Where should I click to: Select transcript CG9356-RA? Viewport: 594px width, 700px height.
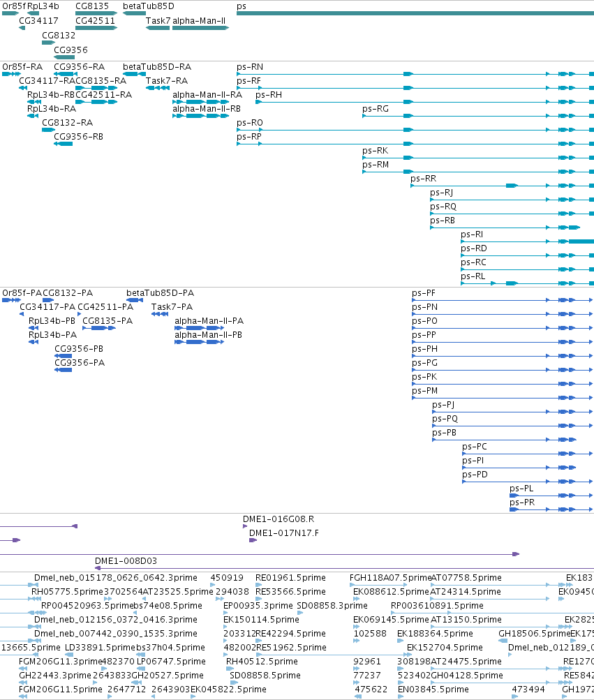(79, 67)
